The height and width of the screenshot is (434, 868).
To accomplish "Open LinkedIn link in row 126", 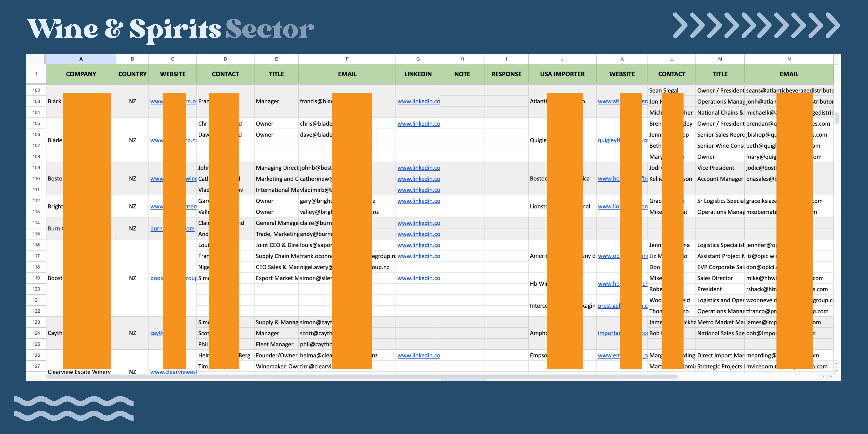I will (419, 356).
